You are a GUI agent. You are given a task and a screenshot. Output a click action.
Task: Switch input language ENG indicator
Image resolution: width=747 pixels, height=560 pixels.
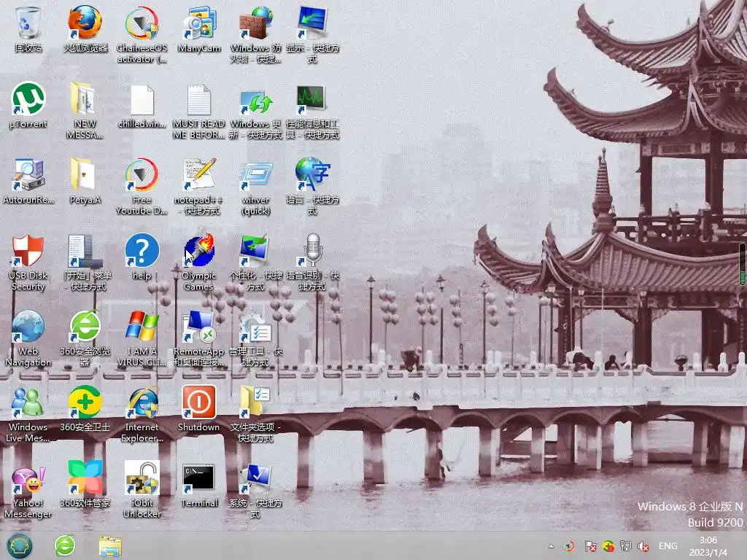pyautogui.click(x=668, y=546)
